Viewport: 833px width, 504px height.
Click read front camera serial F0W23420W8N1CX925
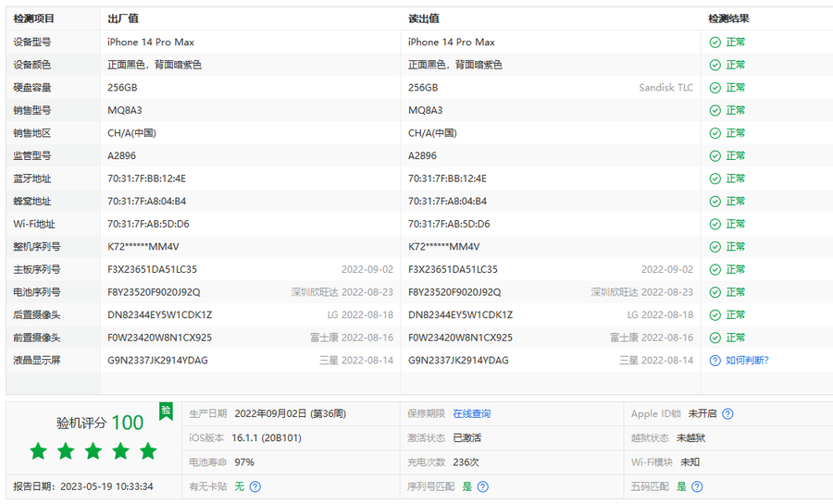point(460,338)
